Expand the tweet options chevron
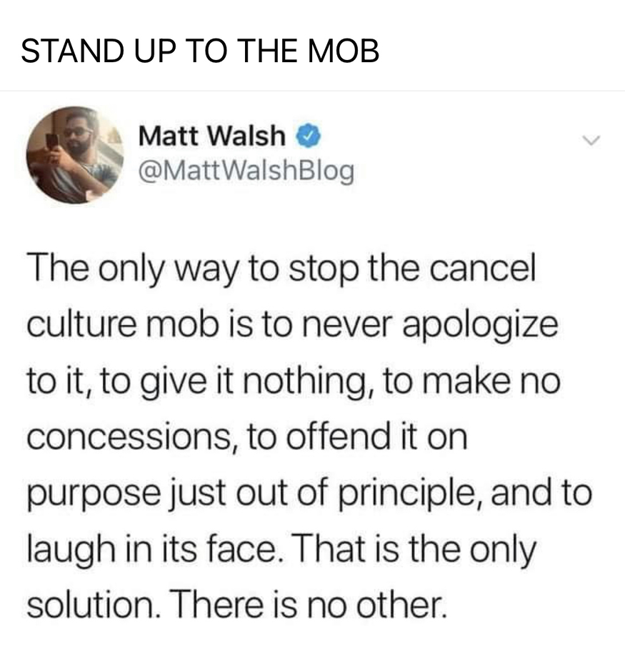625x672 pixels. 591,140
